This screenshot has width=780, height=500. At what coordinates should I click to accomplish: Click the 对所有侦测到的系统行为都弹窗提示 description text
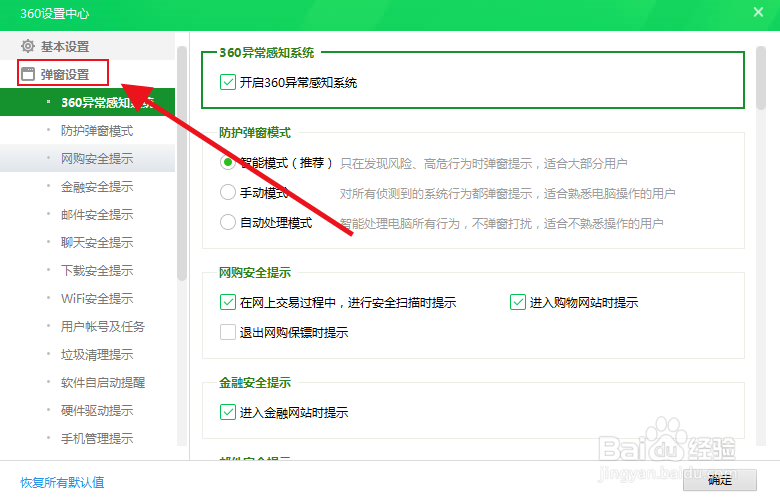pyautogui.click(x=507, y=193)
